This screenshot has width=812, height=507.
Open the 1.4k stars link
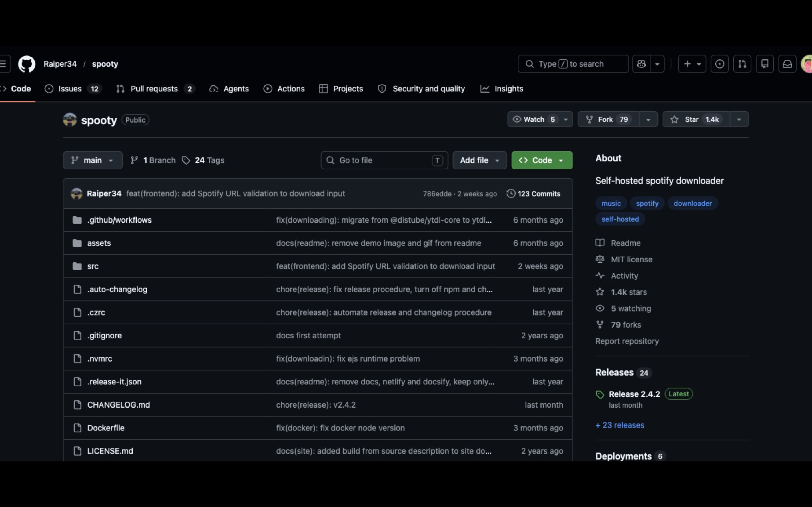621,292
